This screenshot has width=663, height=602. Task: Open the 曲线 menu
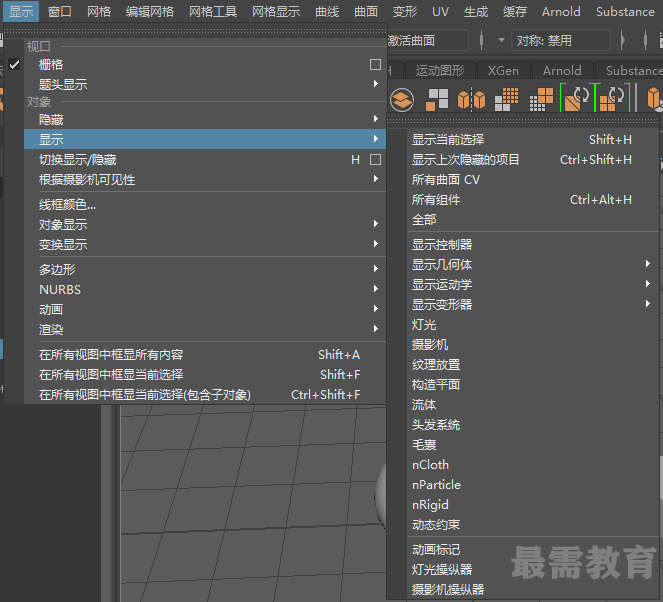[327, 11]
